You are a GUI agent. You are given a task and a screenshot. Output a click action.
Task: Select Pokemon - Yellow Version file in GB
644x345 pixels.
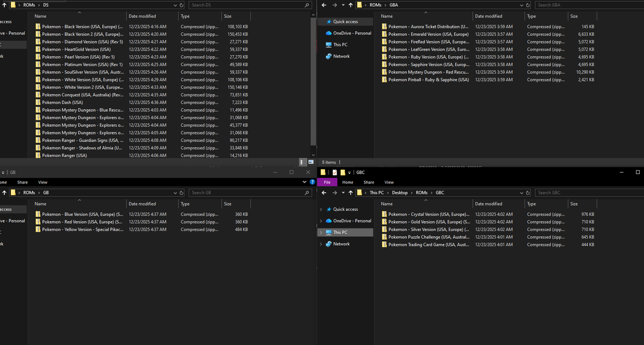click(x=80, y=229)
